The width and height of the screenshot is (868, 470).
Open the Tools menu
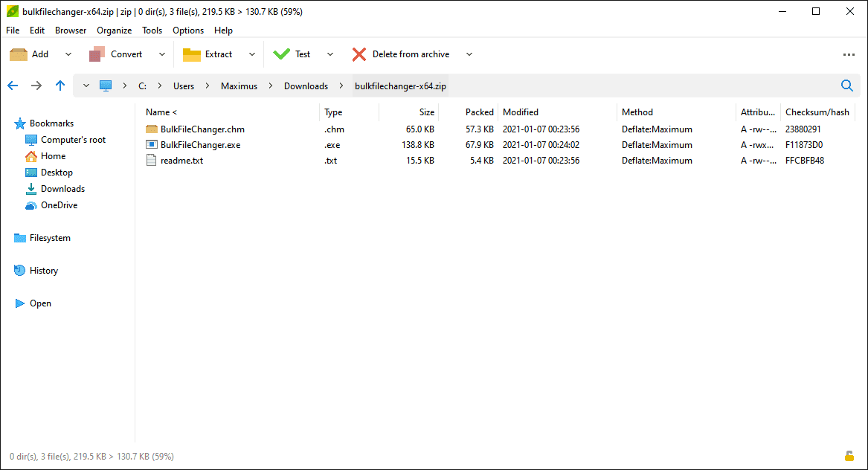pyautogui.click(x=152, y=30)
